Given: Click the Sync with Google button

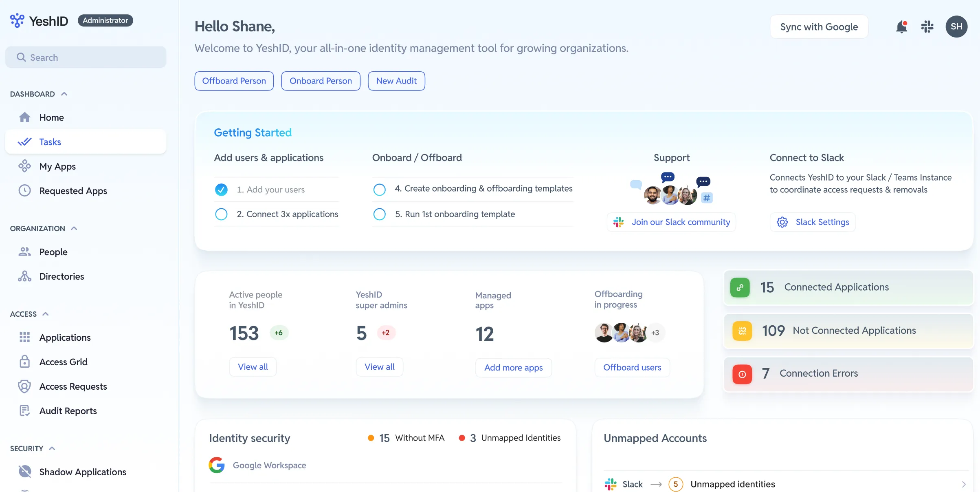Looking at the screenshot, I should [819, 27].
